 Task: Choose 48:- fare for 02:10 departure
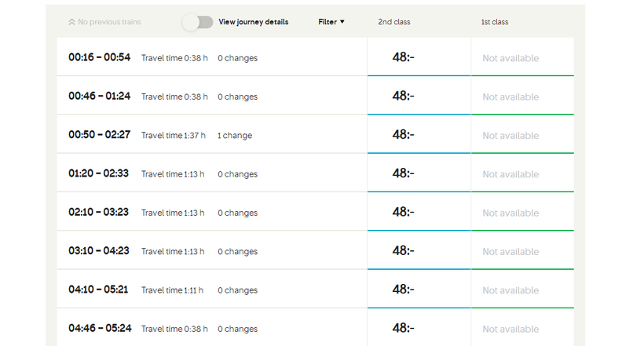pyautogui.click(x=404, y=212)
